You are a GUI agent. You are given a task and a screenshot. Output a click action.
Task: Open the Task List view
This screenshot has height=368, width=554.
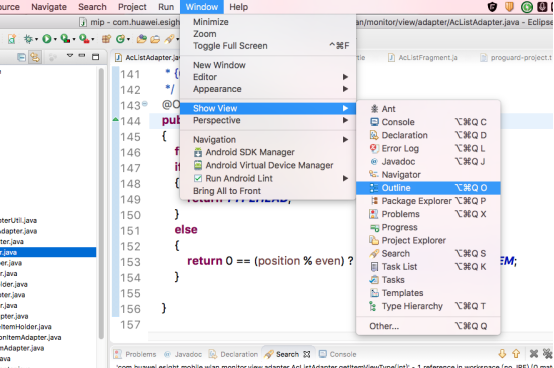(428, 267)
